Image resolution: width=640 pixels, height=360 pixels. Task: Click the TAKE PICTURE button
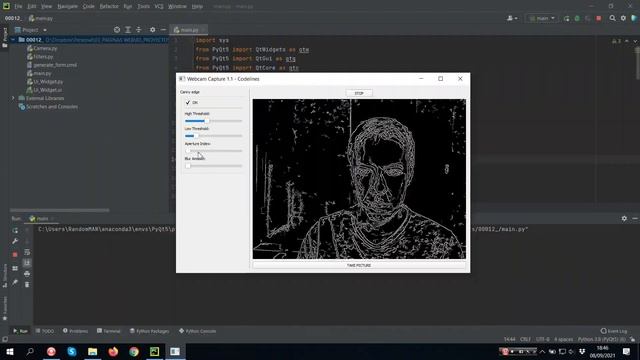click(x=359, y=265)
